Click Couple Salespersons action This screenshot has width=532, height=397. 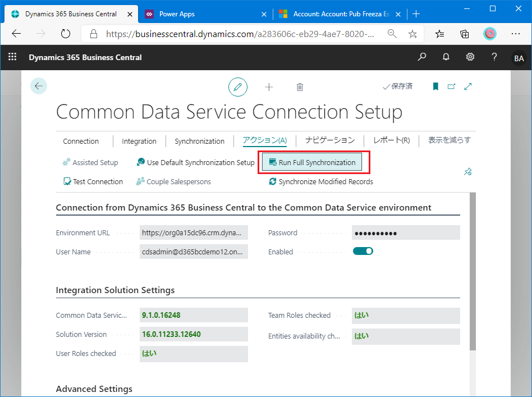[x=173, y=182]
